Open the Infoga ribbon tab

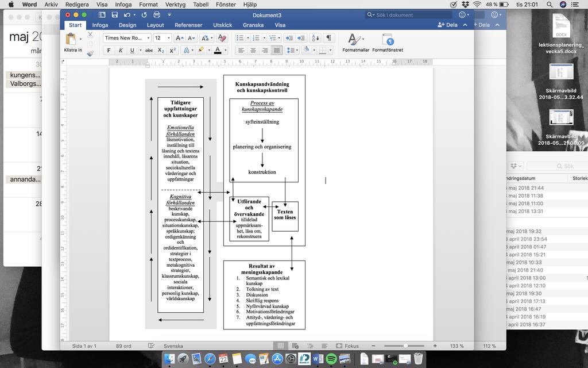pyautogui.click(x=100, y=25)
